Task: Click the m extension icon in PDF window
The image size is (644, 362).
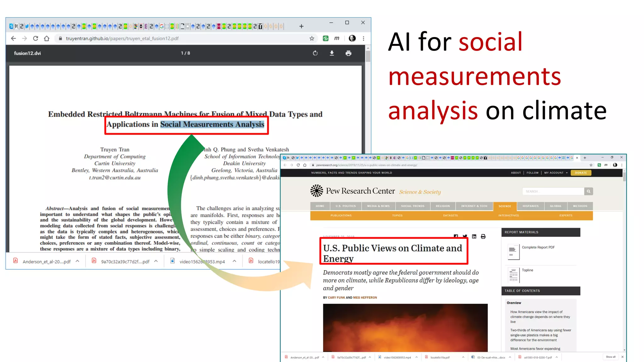Action: coord(337,38)
